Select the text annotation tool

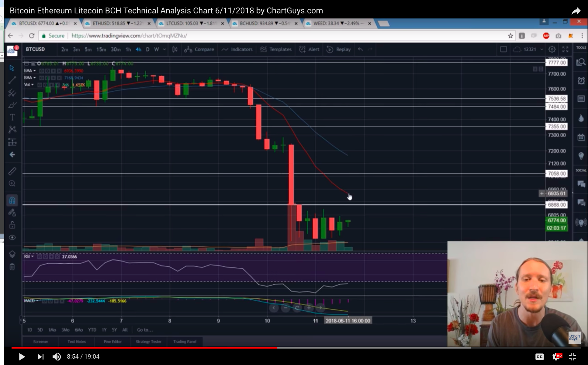point(12,117)
